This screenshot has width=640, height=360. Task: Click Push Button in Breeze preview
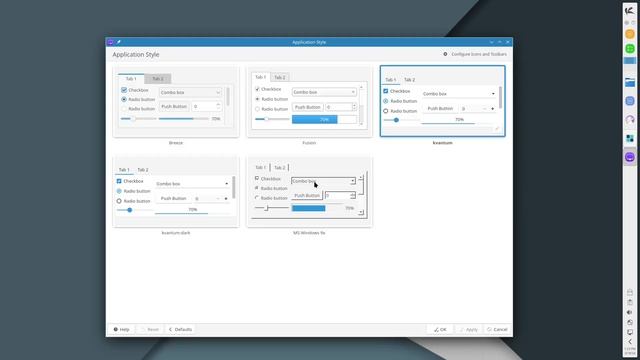tap(174, 107)
